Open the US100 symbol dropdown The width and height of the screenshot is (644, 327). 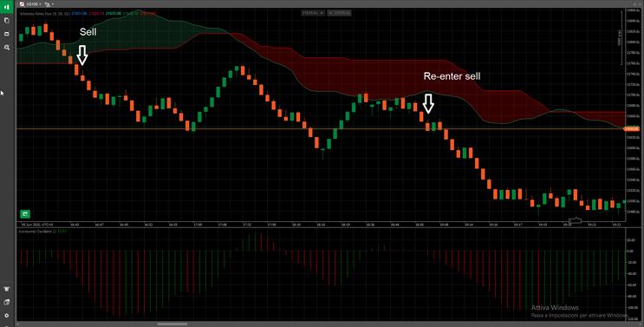pyautogui.click(x=34, y=3)
